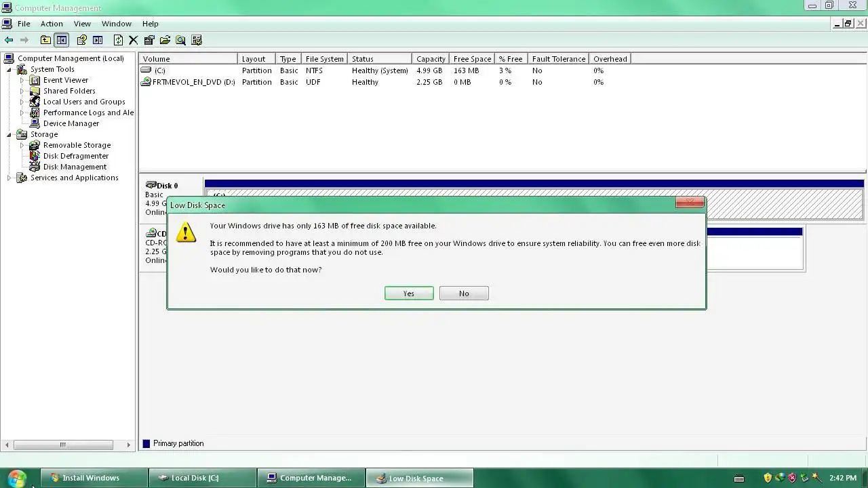Expand Performance Logs and Alerts node
Image resolution: width=868 pixels, height=488 pixels.
(22, 113)
